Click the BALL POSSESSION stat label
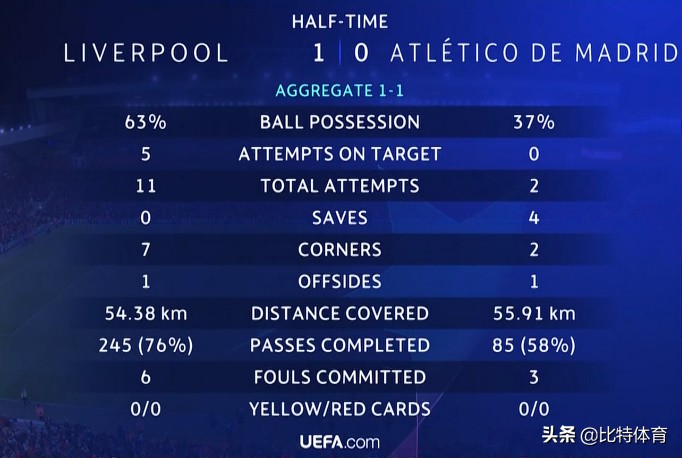This screenshot has height=458, width=682. click(340, 122)
